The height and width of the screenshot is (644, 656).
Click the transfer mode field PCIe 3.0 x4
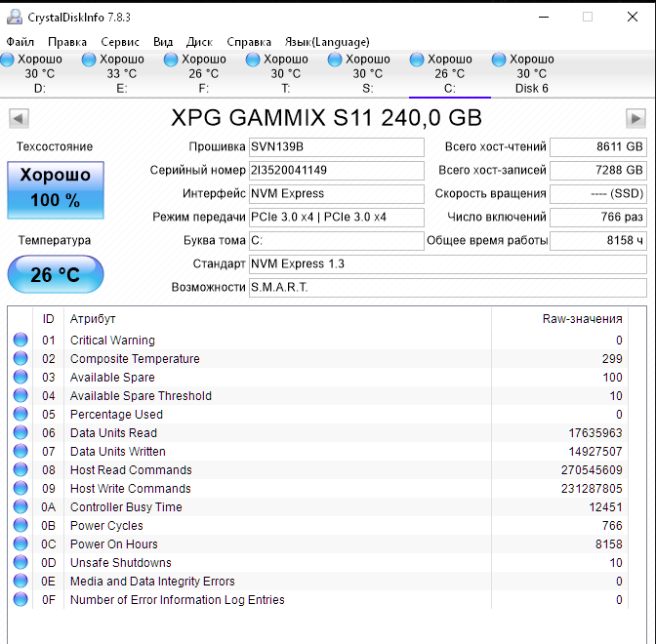(x=337, y=217)
